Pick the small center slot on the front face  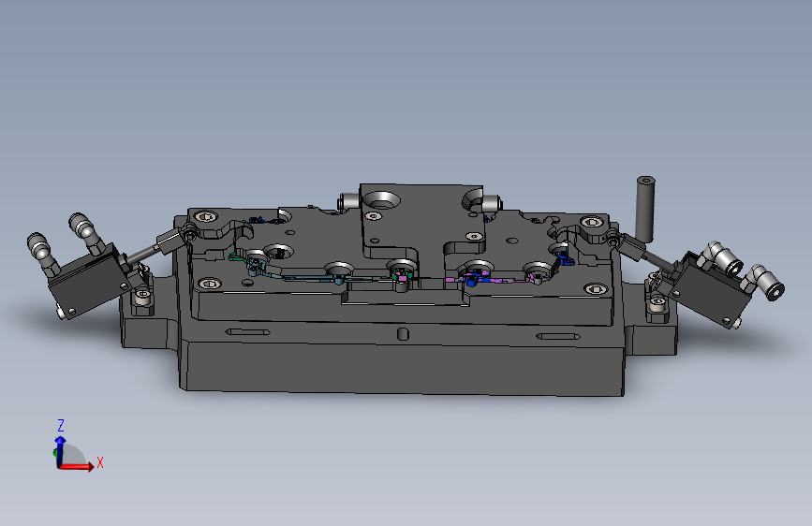(403, 334)
